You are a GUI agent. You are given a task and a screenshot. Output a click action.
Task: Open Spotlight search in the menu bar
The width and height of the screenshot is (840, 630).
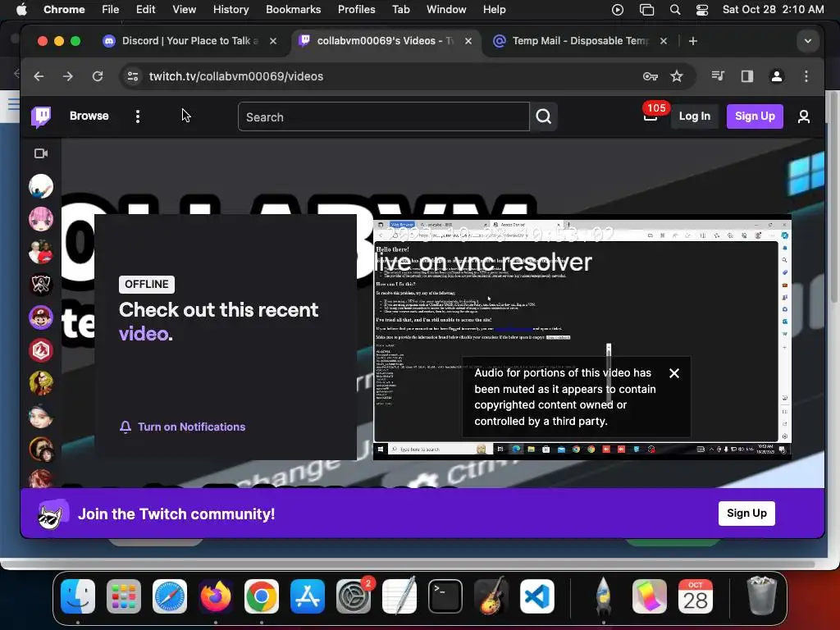click(x=675, y=9)
